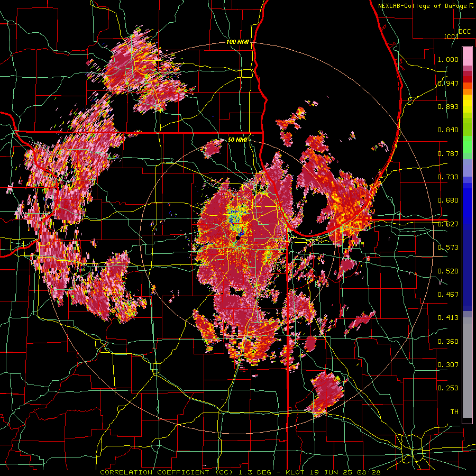Click the 100 NMI range ring label
The image size is (476, 476).
click(237, 42)
